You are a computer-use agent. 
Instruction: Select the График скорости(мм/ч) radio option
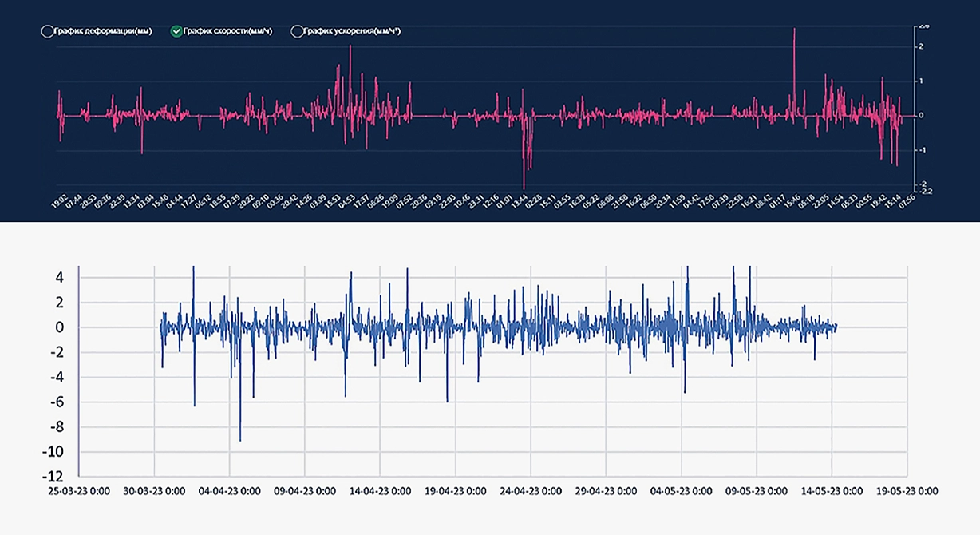[176, 32]
